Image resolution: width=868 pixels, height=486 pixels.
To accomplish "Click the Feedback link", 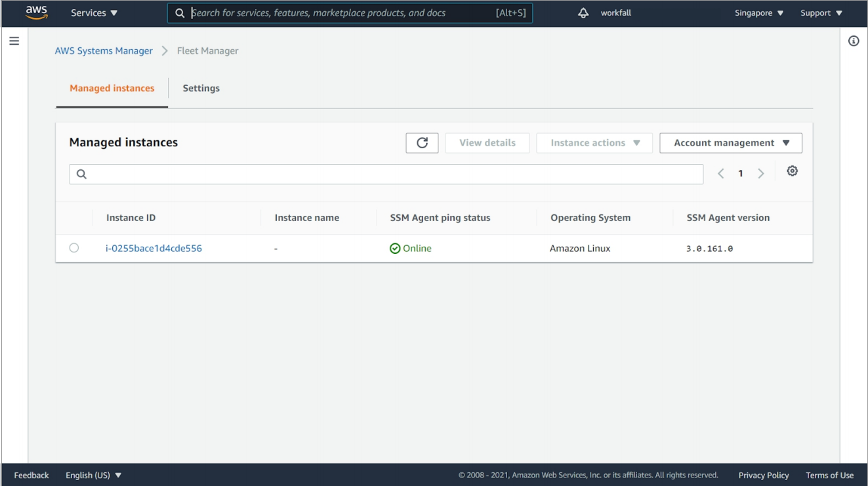I will [x=31, y=476].
